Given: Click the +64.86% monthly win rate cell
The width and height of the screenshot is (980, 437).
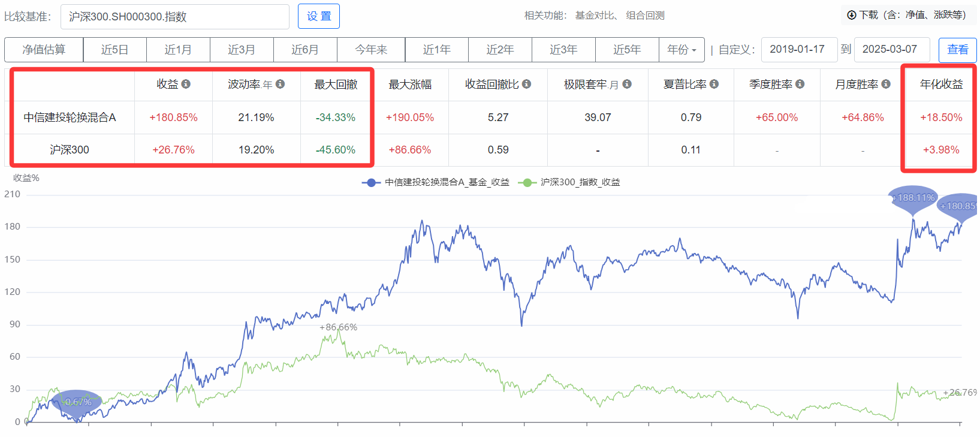Looking at the screenshot, I should (x=863, y=117).
